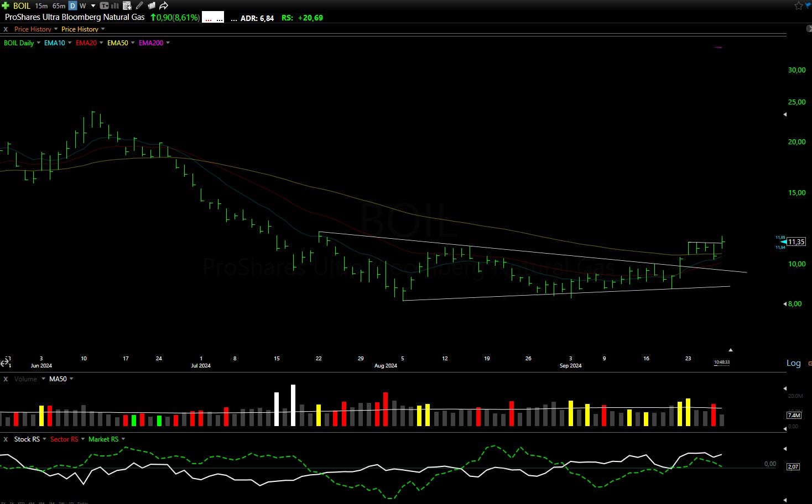Select the D daily timeframe
The image size is (812, 504).
[72, 6]
